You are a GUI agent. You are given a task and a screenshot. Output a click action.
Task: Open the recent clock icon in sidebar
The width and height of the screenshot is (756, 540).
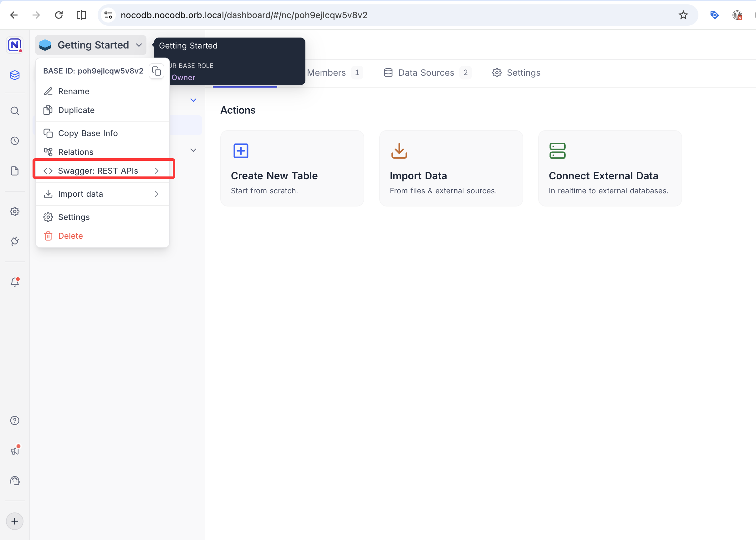(x=15, y=141)
